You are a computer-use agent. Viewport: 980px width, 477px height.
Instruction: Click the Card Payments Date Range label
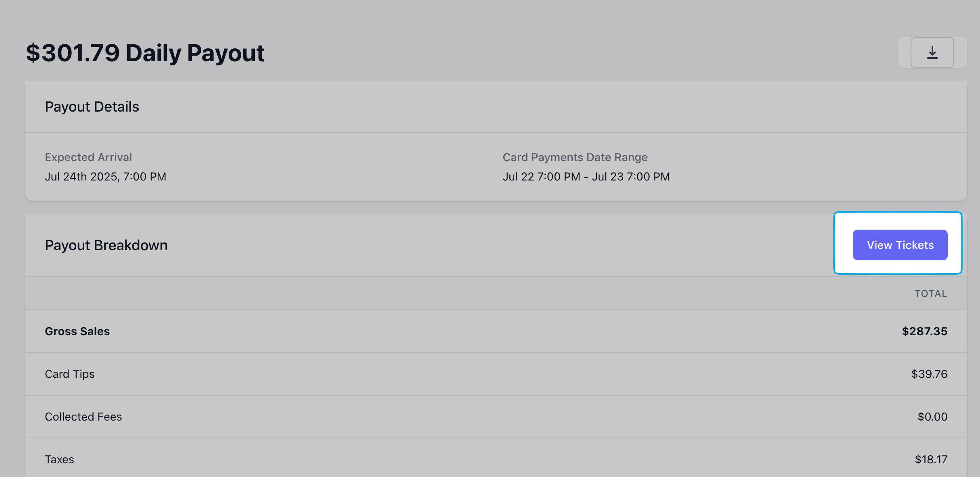coord(575,157)
